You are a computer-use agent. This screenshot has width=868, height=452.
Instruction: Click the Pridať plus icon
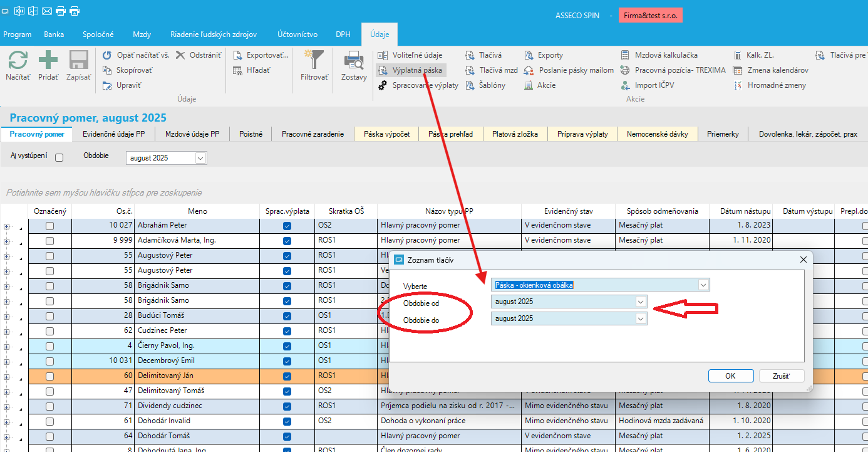pyautogui.click(x=48, y=61)
